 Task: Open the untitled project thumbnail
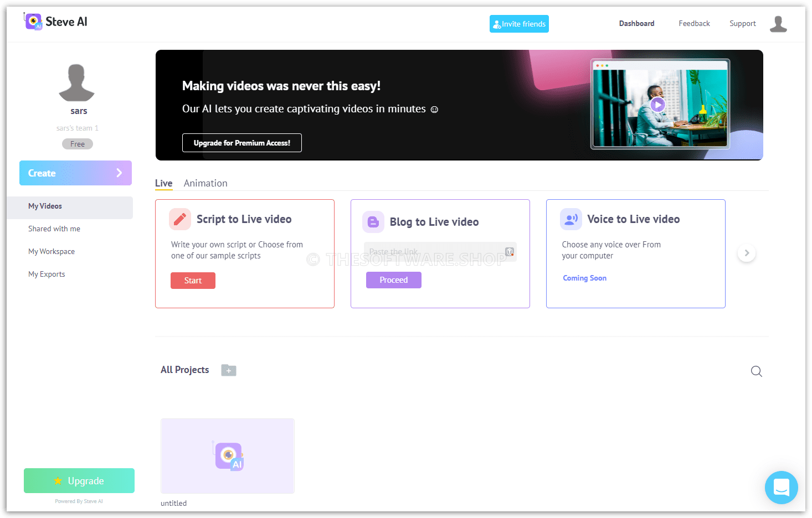tap(228, 456)
